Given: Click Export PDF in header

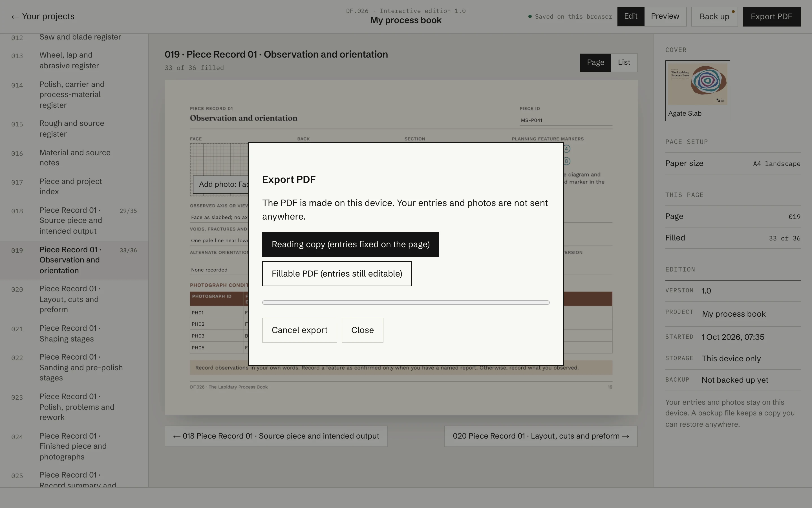Looking at the screenshot, I should (x=771, y=16).
